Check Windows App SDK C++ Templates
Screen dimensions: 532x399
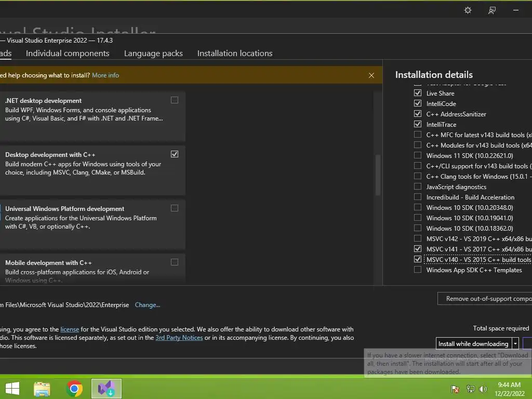[418, 270]
